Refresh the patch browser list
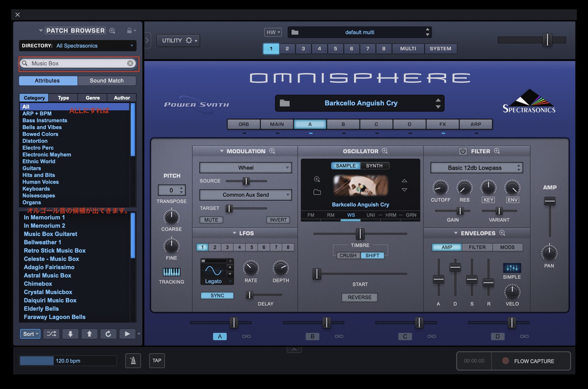 click(108, 334)
